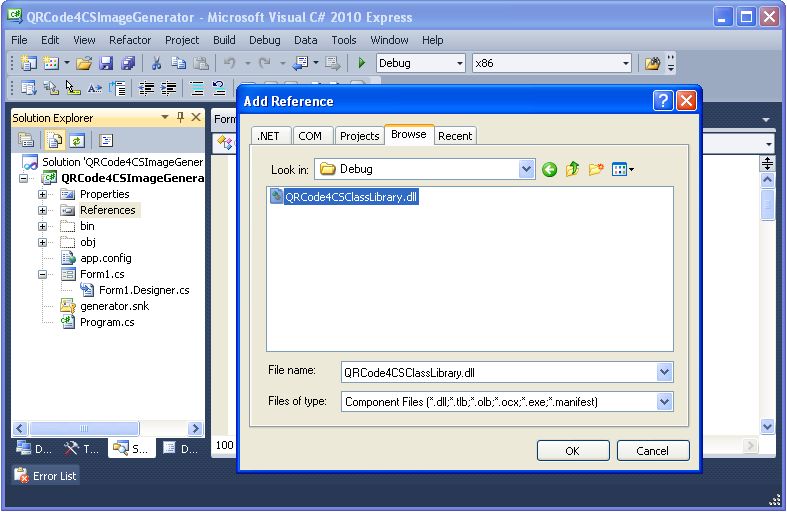787x512 pixels.
Task: Collapse the Form1.cs tree node
Action: (42, 275)
